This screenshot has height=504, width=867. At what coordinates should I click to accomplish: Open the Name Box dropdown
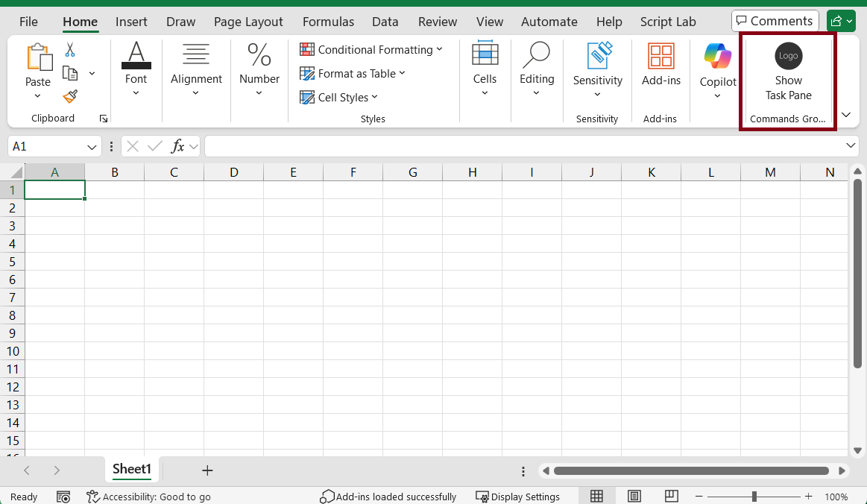(93, 146)
